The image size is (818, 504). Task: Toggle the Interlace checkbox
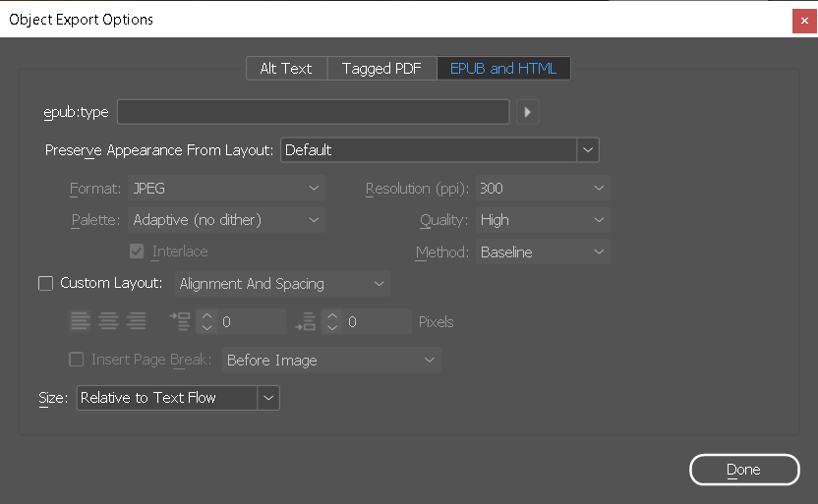tap(137, 252)
